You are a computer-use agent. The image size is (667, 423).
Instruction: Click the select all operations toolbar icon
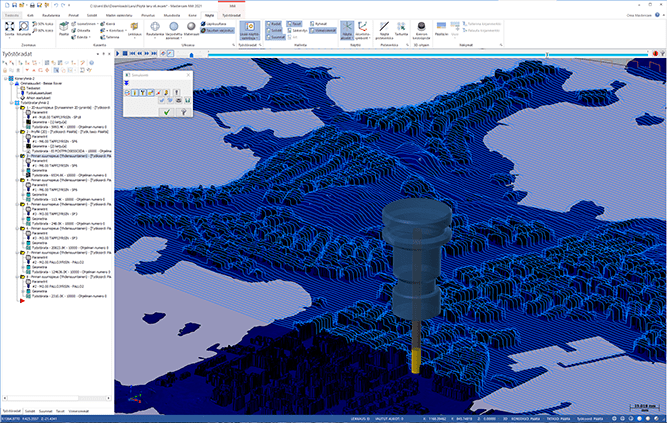[5, 63]
